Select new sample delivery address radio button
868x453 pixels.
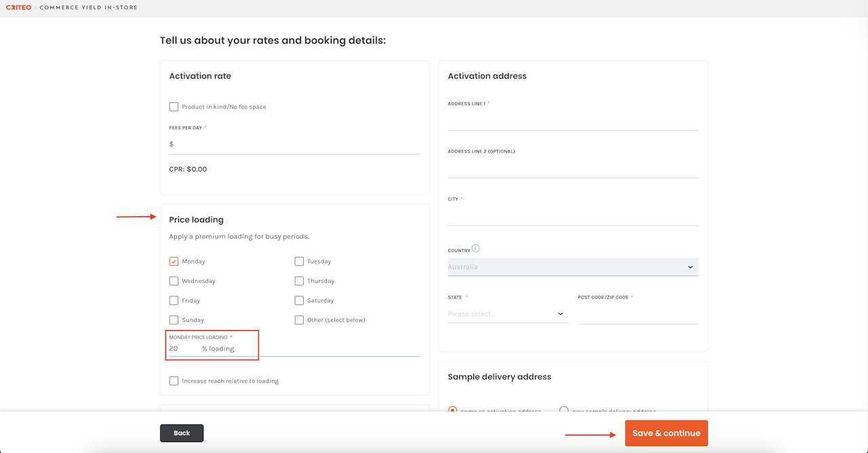pyautogui.click(x=564, y=410)
